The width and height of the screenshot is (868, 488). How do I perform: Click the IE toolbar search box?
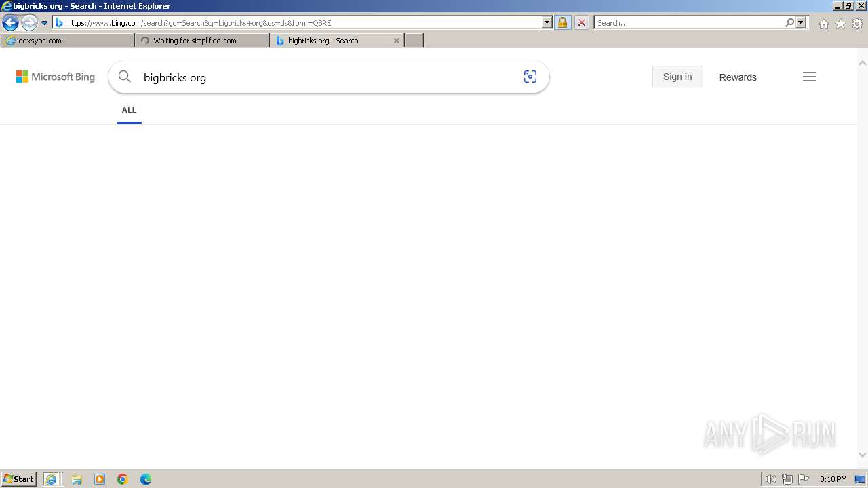[x=689, y=22]
